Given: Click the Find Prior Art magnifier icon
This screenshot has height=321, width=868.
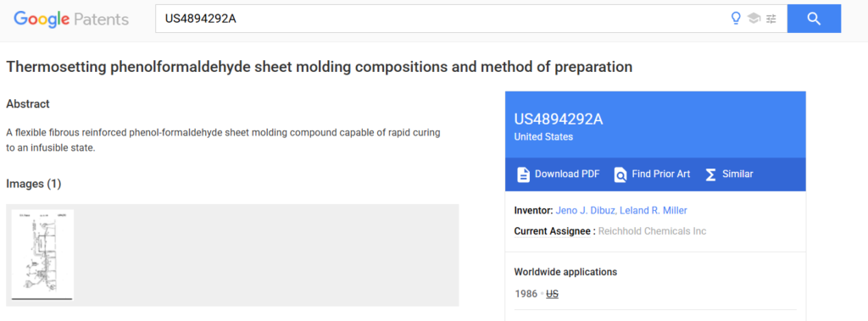Looking at the screenshot, I should coord(620,174).
